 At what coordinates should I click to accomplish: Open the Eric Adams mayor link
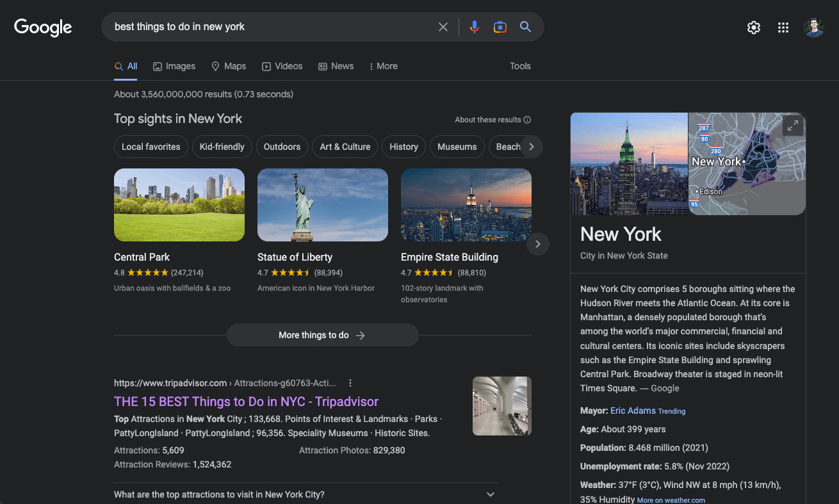coord(633,411)
